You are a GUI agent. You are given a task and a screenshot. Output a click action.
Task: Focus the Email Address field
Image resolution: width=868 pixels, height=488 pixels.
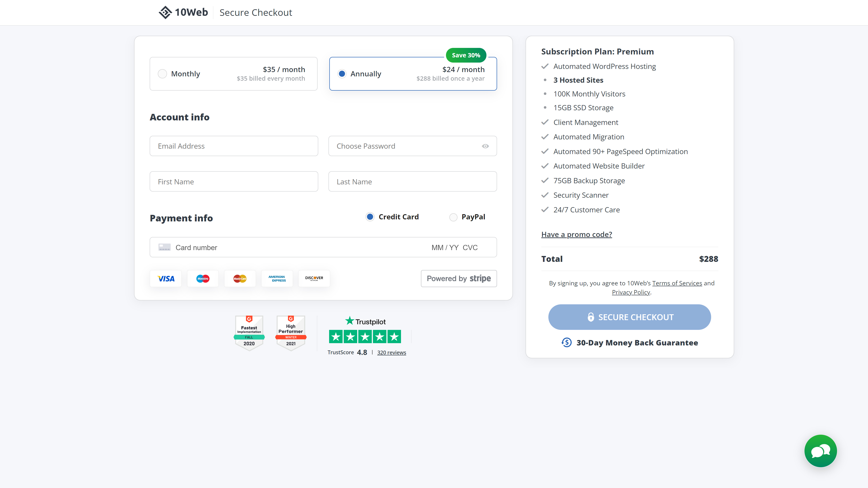(x=234, y=146)
